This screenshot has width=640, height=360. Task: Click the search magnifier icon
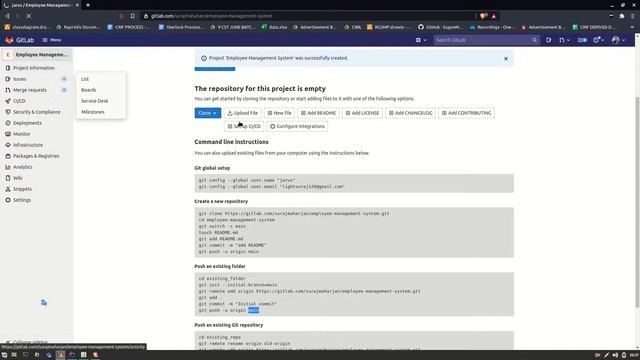click(534, 40)
